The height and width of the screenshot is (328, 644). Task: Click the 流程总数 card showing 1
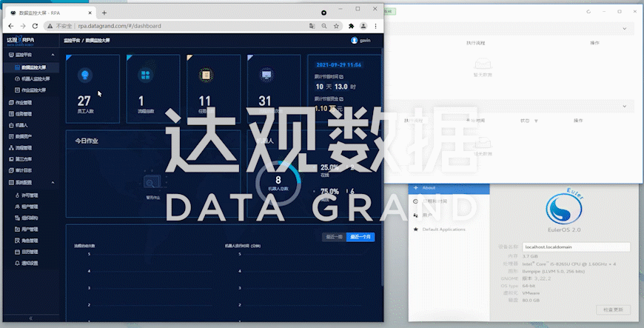pos(153,89)
